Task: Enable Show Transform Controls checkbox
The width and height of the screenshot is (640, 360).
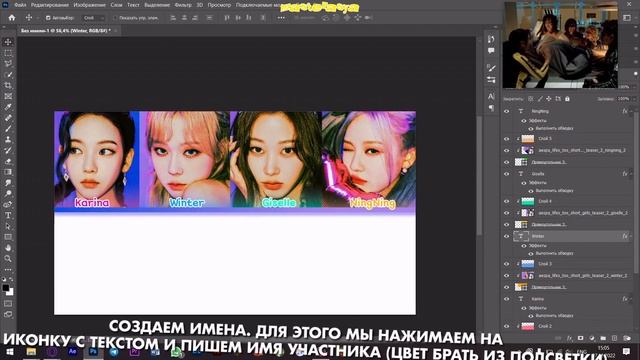Action: 115,18
